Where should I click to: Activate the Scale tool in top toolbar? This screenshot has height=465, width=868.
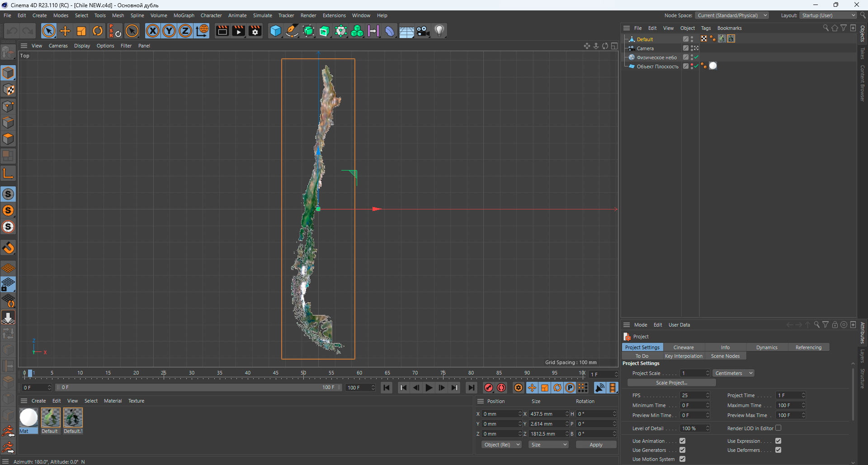81,31
